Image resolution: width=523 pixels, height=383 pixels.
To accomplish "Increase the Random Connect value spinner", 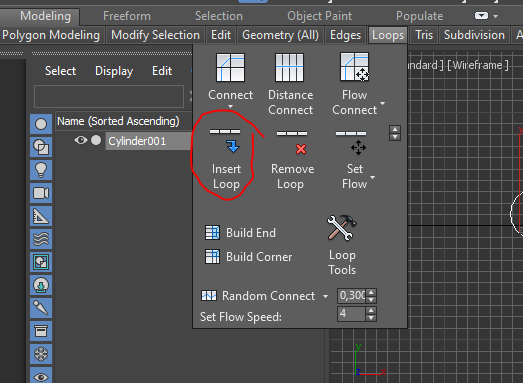I will coord(371,292).
